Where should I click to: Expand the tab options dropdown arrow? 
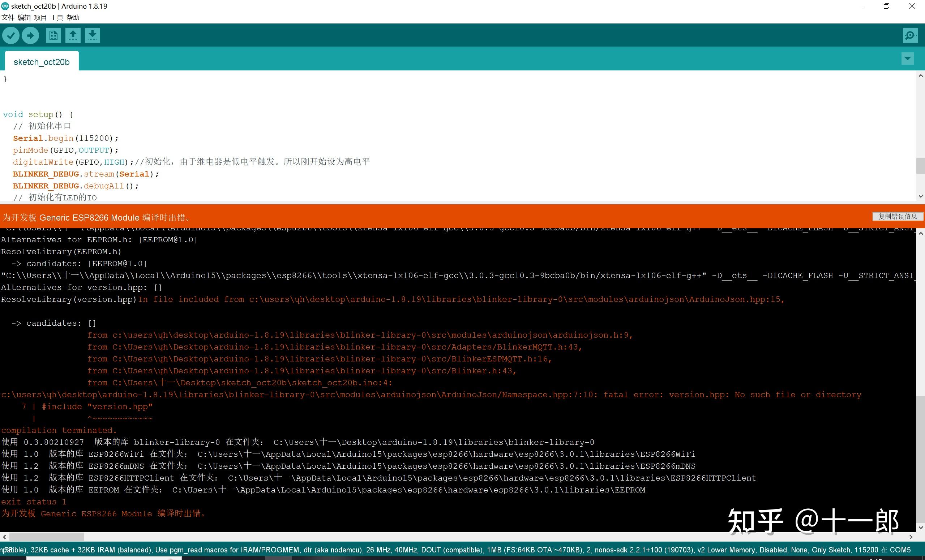907,58
